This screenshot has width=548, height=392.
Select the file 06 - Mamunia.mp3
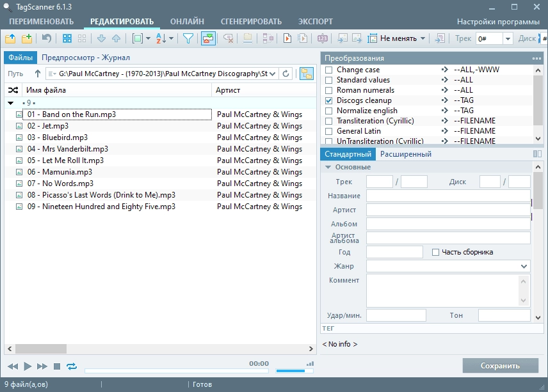[x=60, y=172]
